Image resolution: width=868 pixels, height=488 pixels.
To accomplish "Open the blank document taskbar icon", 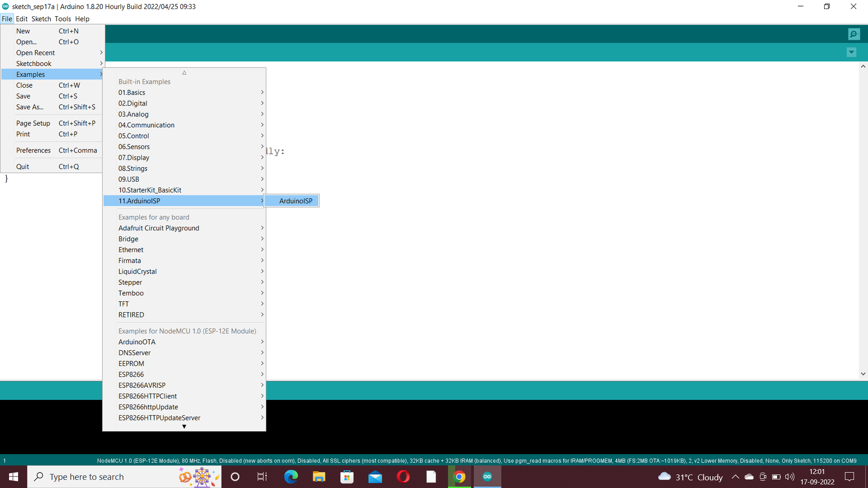I will [x=431, y=477].
